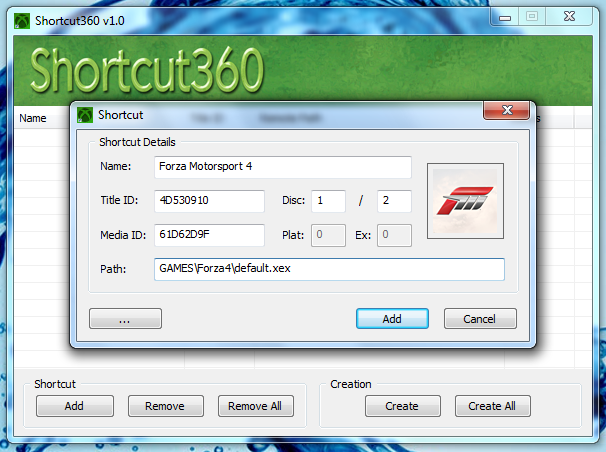606x452 pixels.
Task: Confirm with the Add button in the dialog
Action: point(392,319)
